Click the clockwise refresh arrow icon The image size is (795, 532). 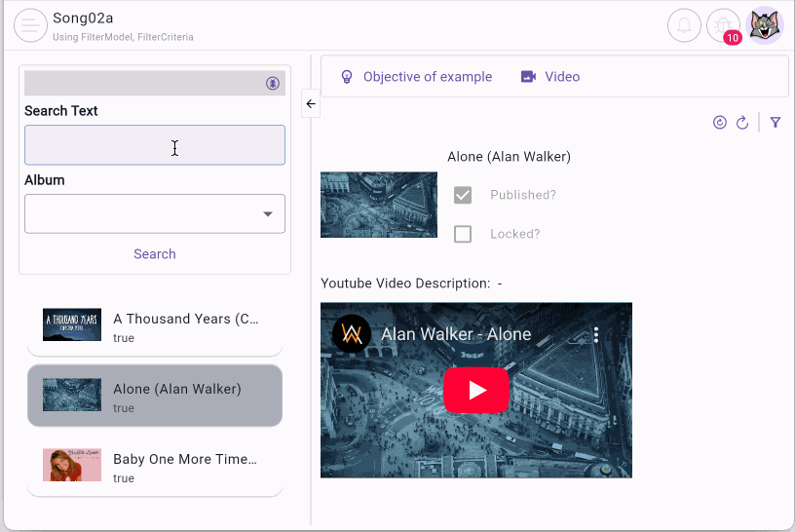coord(742,123)
